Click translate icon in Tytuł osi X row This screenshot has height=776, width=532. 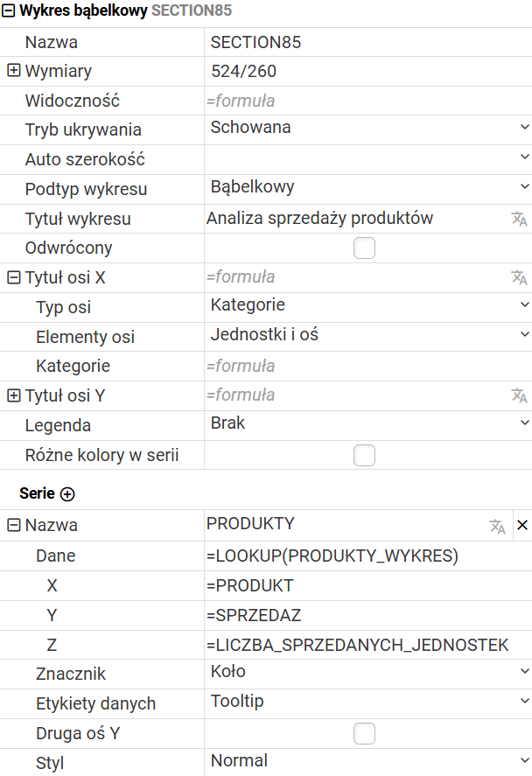pyautogui.click(x=519, y=277)
